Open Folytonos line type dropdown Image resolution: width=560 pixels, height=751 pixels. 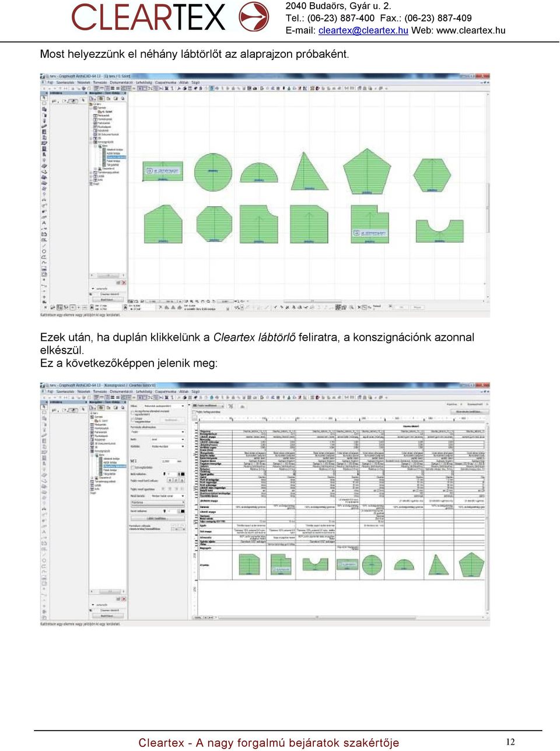click(x=157, y=502)
